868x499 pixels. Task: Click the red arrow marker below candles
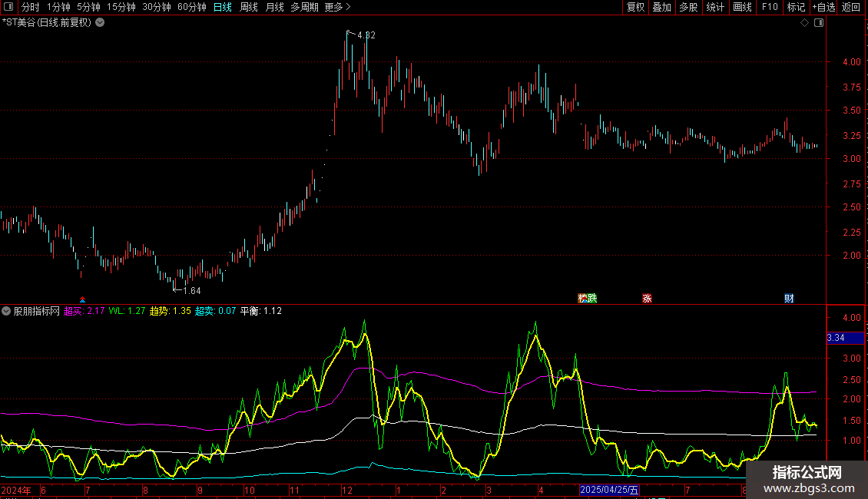click(82, 299)
